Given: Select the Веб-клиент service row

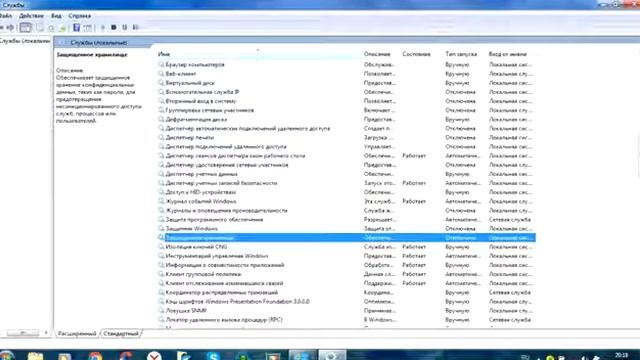Looking at the screenshot, I should (346, 74).
